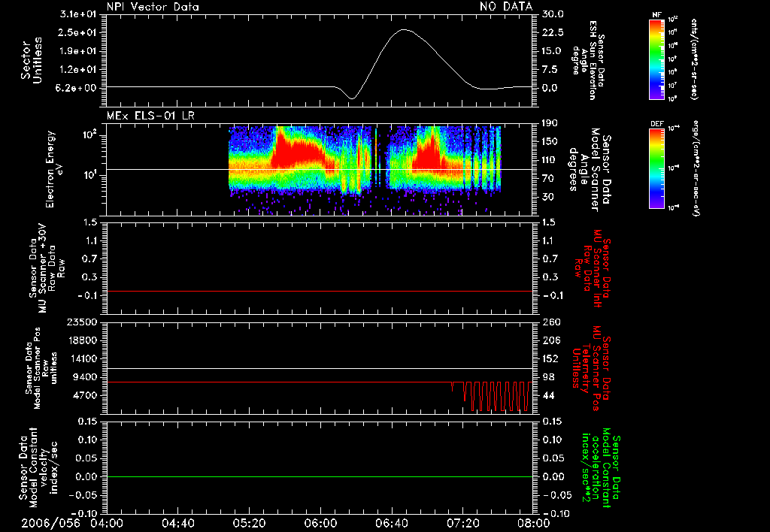This screenshot has width=770, height=532.
Task: Click the 15.0 sun elevation tick label
Action: tap(553, 51)
